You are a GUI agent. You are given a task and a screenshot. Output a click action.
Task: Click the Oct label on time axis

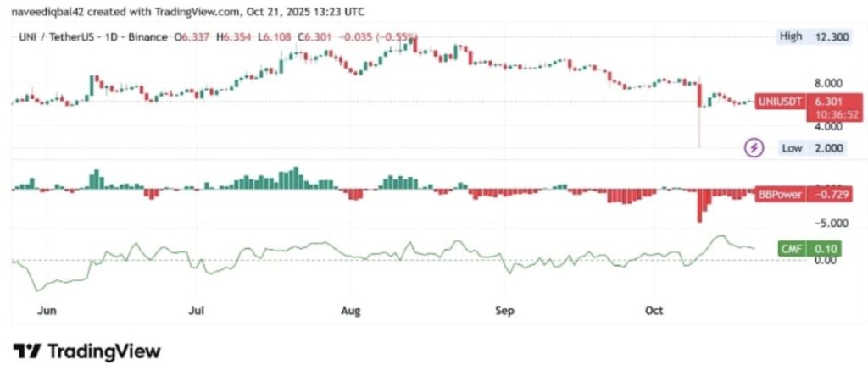(653, 312)
